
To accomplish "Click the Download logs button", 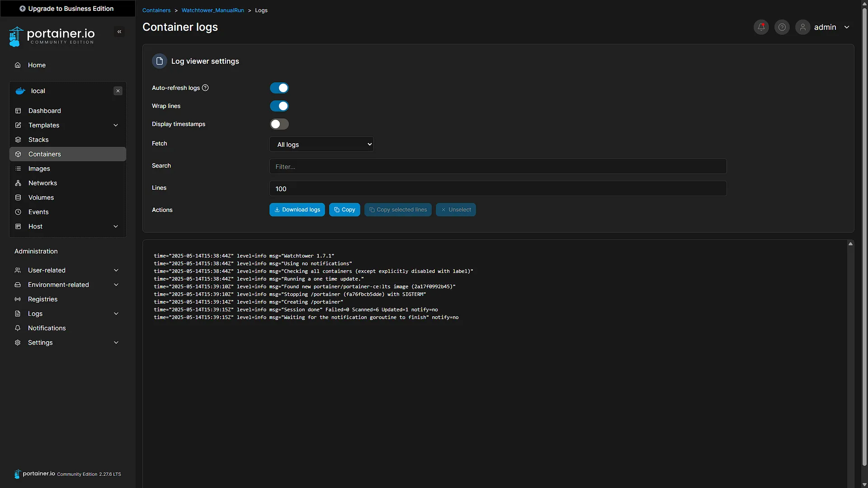I will pyautogui.click(x=297, y=210).
